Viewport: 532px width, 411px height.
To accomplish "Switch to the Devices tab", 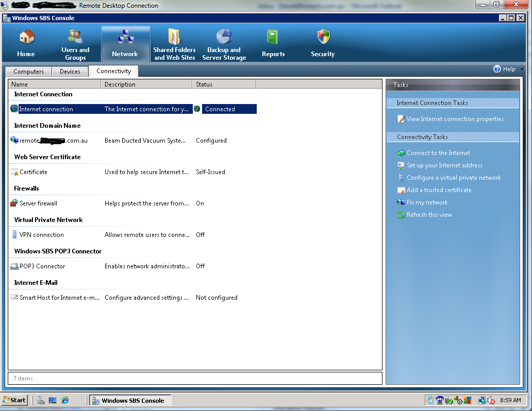I will coord(70,71).
